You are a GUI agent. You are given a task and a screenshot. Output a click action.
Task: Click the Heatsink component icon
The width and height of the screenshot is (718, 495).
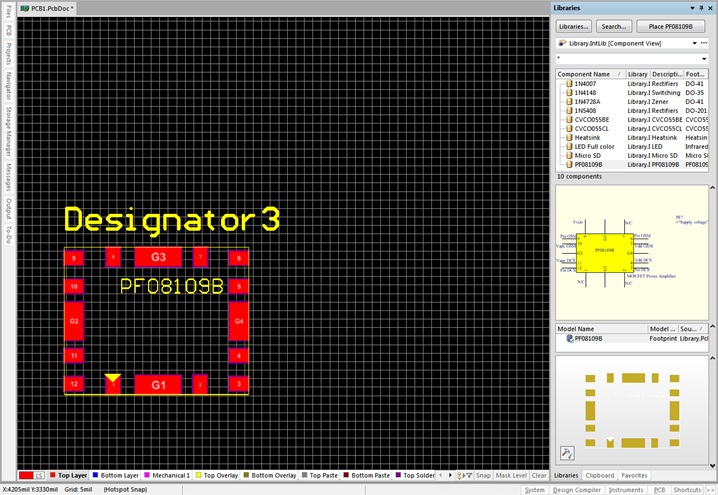coord(569,137)
